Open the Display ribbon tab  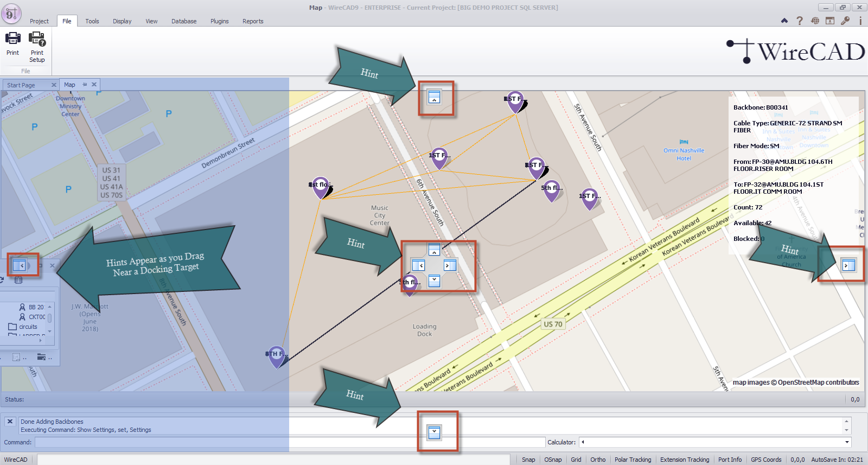[x=122, y=21]
